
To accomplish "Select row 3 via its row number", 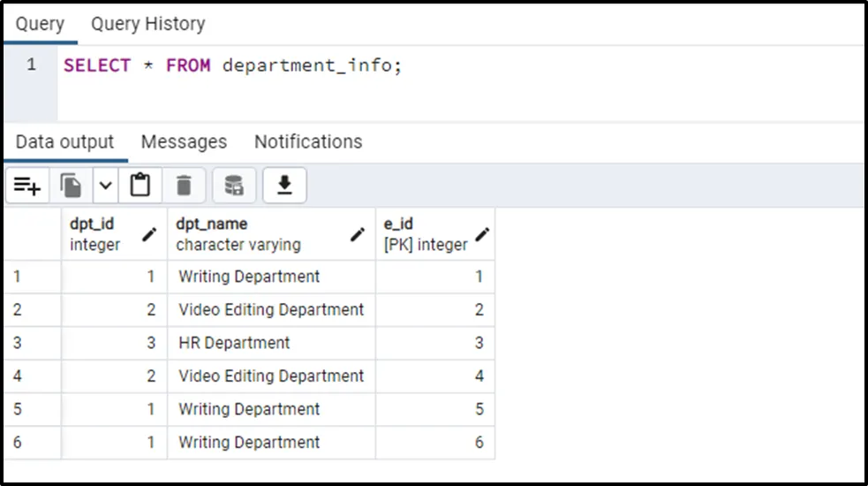I will 19,343.
